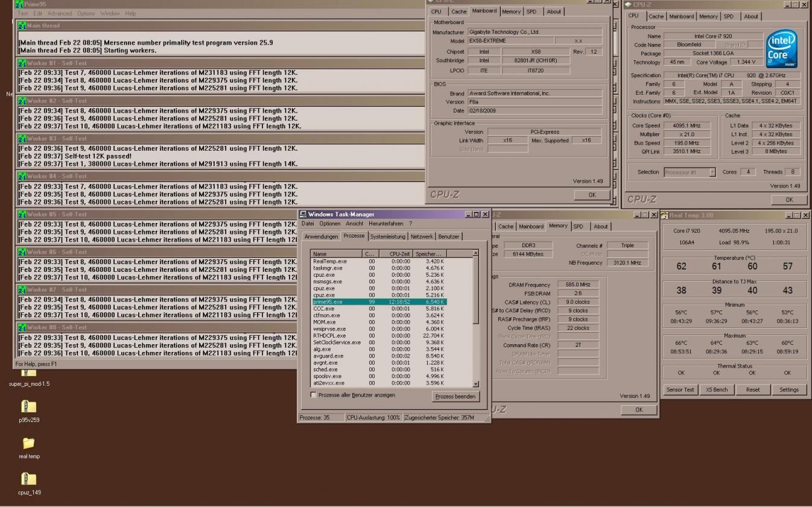Click the Worker #2 Self-Test window icon
Image resolution: width=812 pixels, height=507 pixels.
coord(22,101)
